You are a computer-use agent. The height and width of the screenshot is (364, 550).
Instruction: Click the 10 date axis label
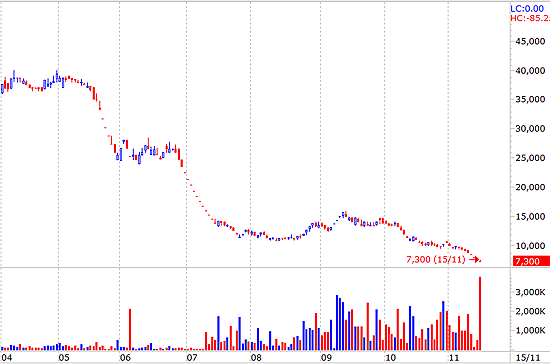[390, 358]
